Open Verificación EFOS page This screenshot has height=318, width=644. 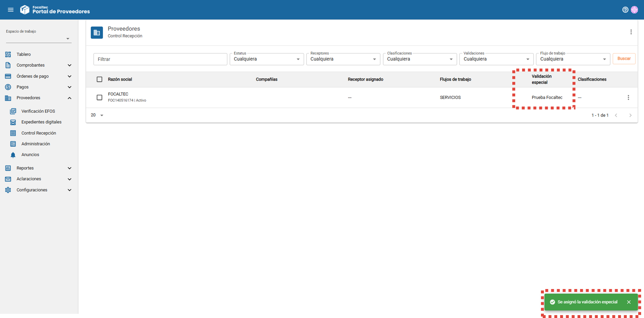(38, 111)
